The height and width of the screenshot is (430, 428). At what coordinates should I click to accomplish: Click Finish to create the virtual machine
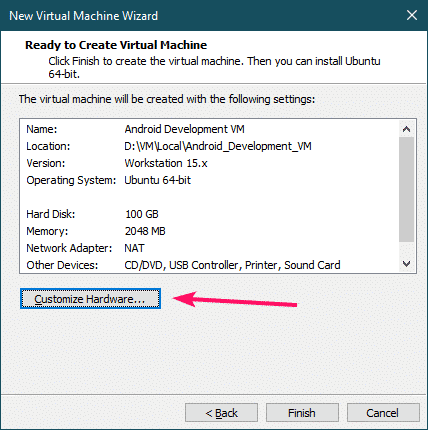point(302,413)
